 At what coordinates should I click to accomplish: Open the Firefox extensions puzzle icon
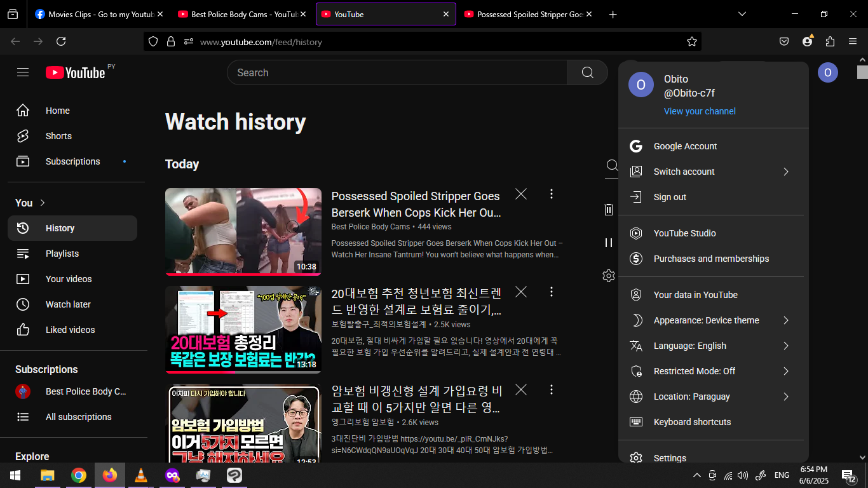tap(830, 41)
